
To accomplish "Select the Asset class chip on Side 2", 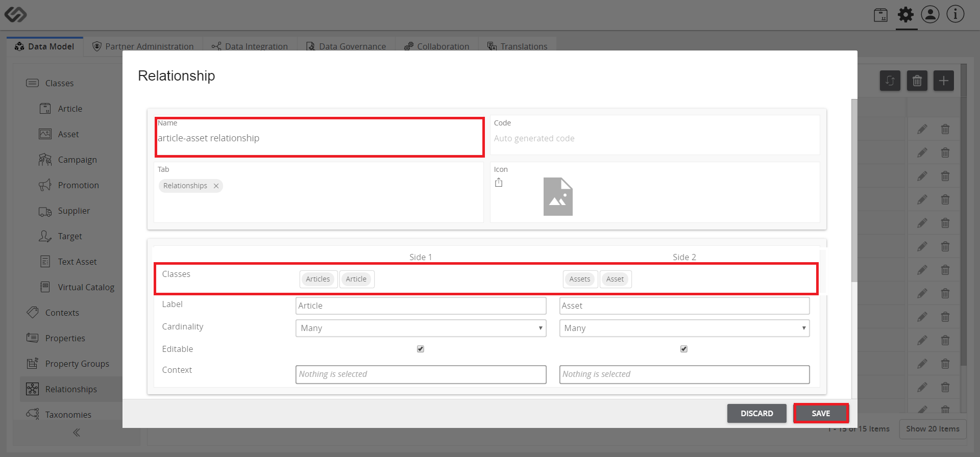I will (615, 279).
